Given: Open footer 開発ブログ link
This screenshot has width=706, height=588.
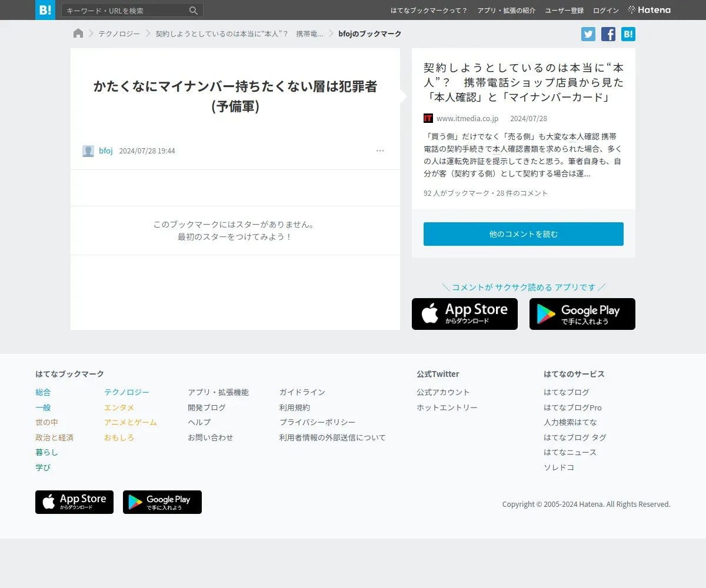Looking at the screenshot, I should 207,407.
